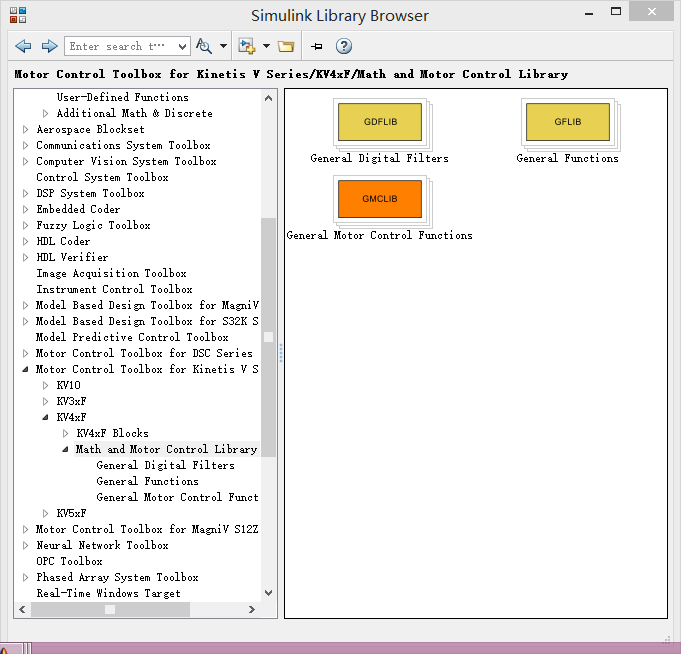Click tree horizontal scrollbar right arrow

click(251, 609)
